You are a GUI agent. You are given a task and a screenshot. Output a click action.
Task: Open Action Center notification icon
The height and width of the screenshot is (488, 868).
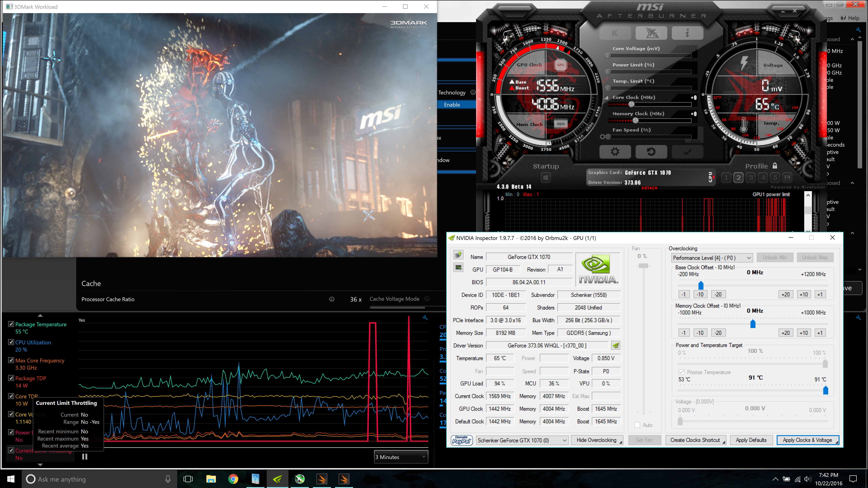coord(853,479)
